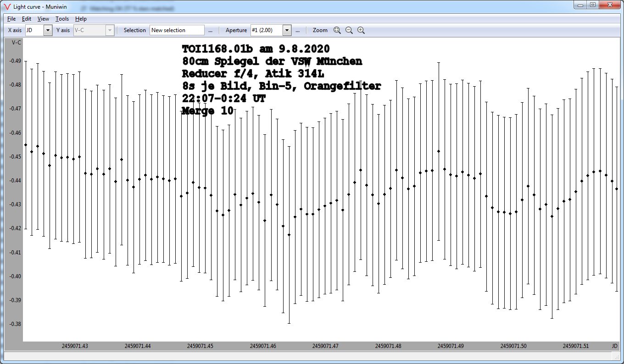
Task: Open the Edit menu
Action: point(27,19)
